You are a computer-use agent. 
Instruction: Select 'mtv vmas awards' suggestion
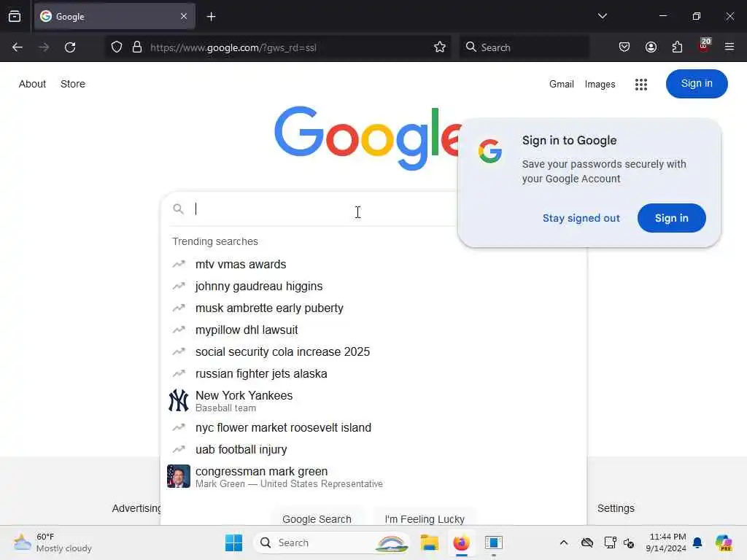click(374, 264)
